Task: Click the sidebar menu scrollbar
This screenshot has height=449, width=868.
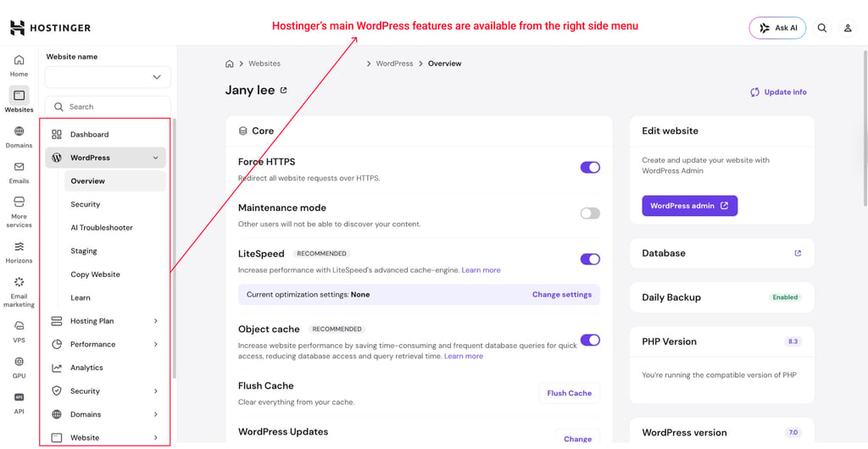Action: tap(174, 247)
